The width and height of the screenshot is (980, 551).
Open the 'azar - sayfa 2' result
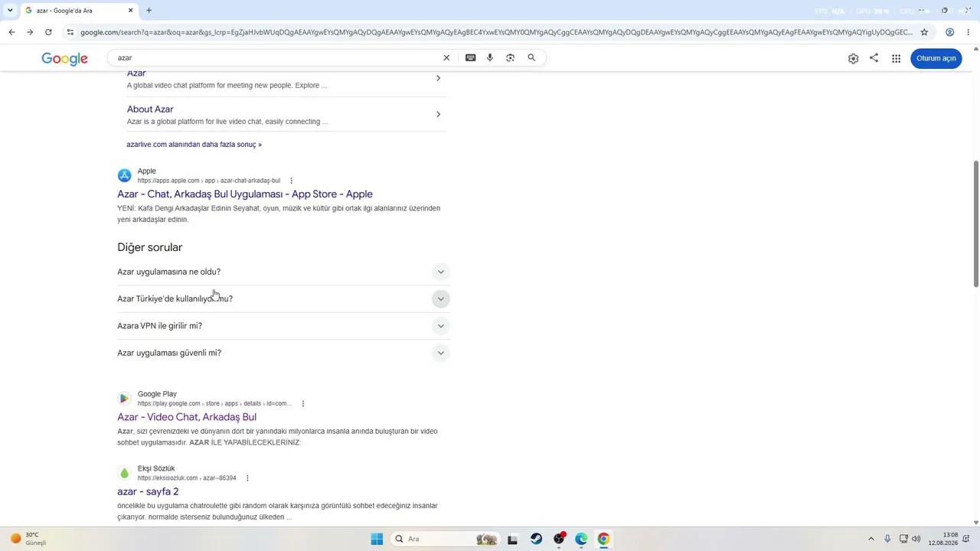click(148, 491)
